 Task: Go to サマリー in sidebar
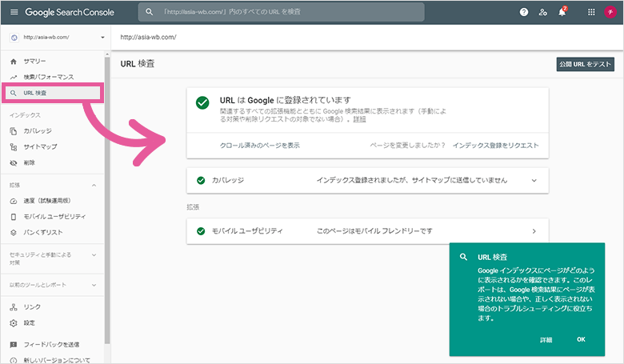click(x=34, y=62)
